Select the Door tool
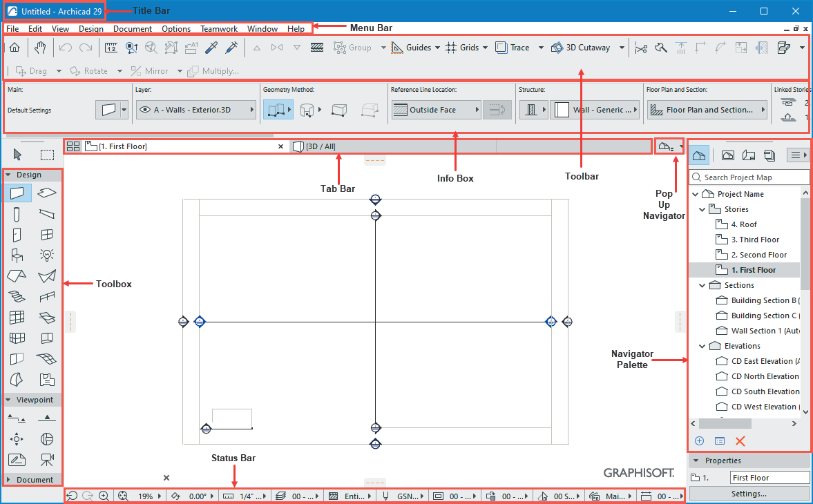This screenshot has height=504, width=813. tap(17, 235)
